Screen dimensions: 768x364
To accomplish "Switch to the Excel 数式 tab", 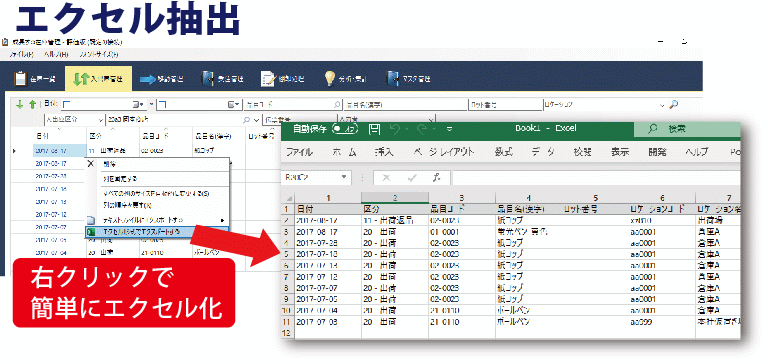I will coord(503,152).
